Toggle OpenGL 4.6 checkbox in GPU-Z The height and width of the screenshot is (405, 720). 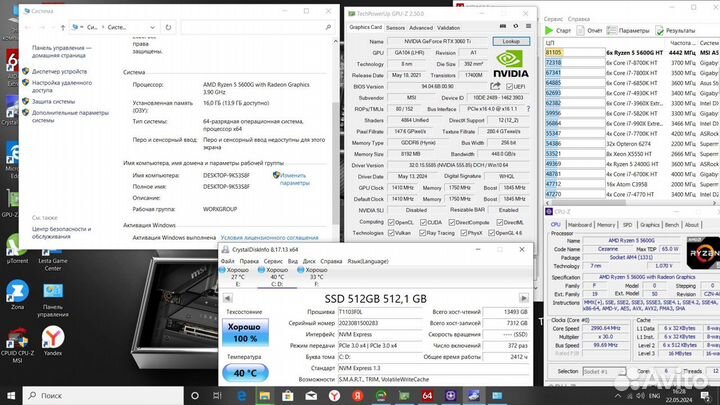point(491,233)
